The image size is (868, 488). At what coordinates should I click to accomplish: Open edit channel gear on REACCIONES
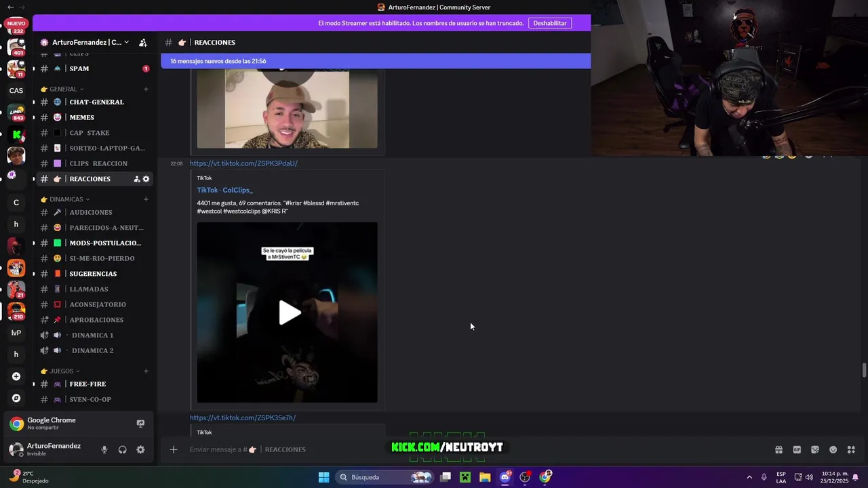pyautogui.click(x=146, y=179)
